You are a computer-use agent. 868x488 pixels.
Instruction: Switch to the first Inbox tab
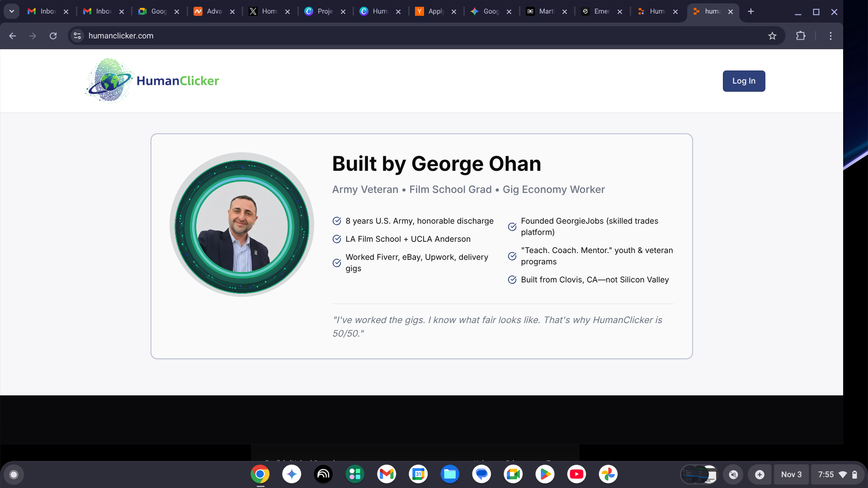45,11
